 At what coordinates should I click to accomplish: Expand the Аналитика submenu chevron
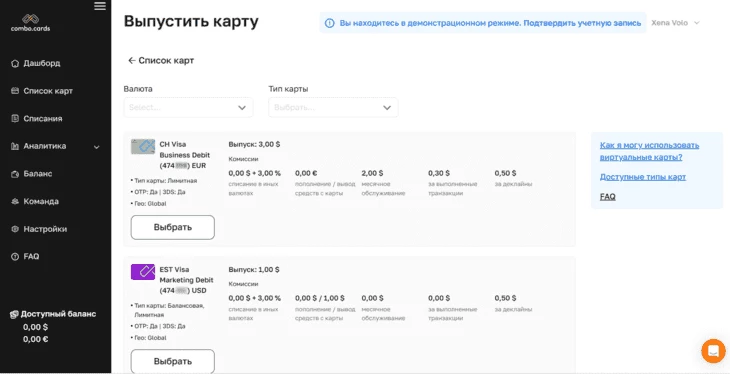(96, 147)
